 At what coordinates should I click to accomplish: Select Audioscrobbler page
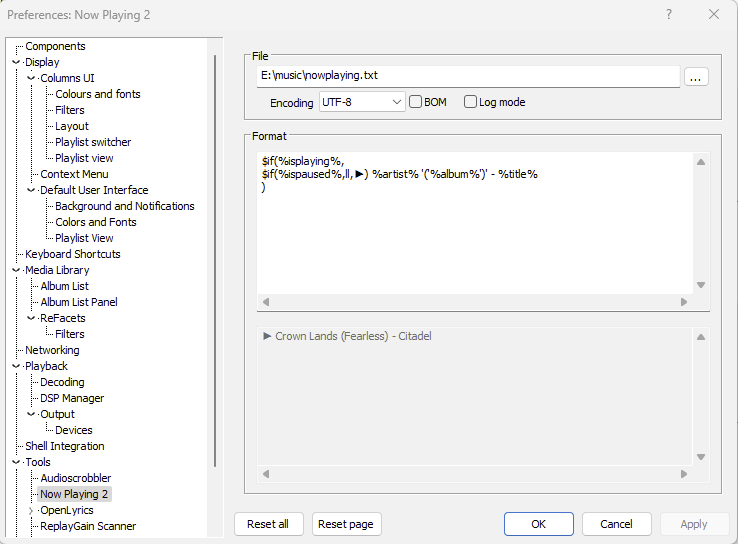pos(75,478)
